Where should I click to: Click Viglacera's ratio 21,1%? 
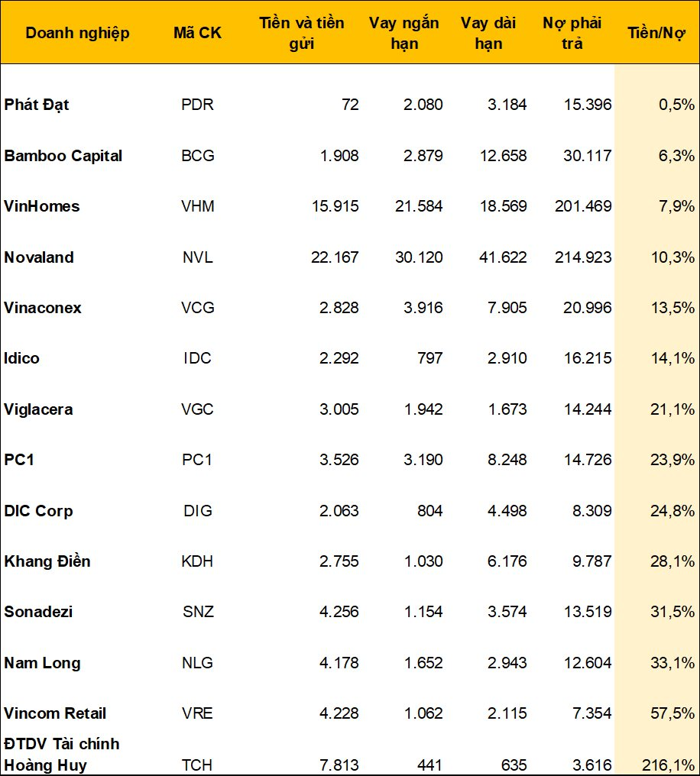coord(672,410)
